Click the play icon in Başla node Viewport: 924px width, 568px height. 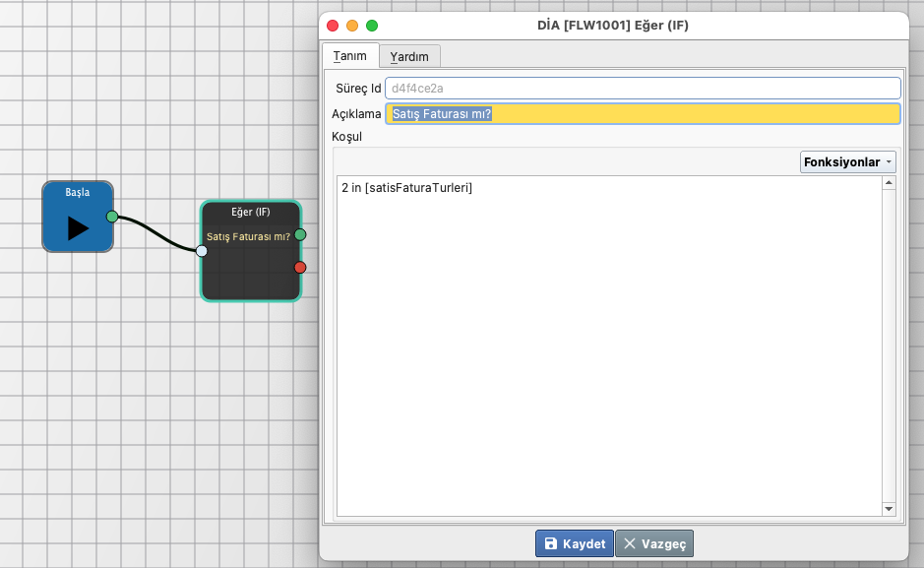(x=78, y=227)
